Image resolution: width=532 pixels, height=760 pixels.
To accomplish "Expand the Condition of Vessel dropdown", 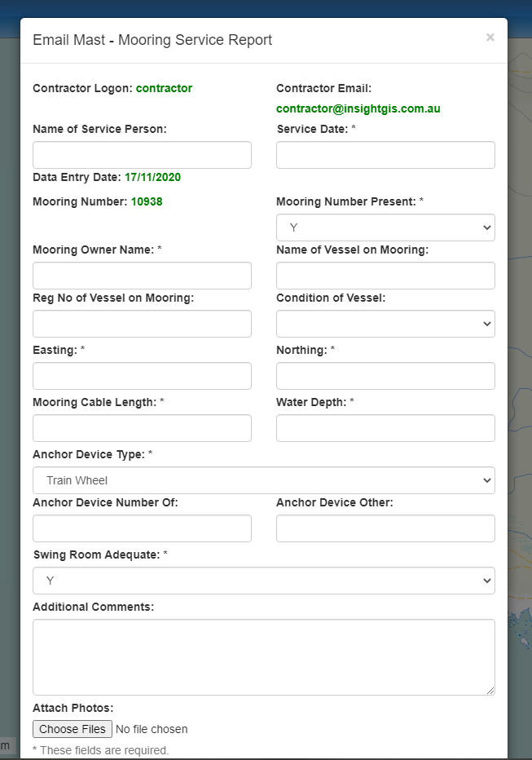I will 385,324.
